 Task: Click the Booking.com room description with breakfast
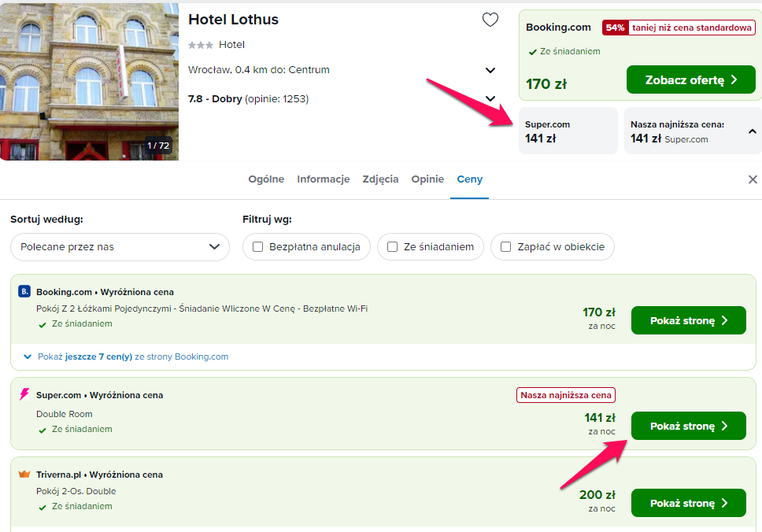[x=202, y=308]
